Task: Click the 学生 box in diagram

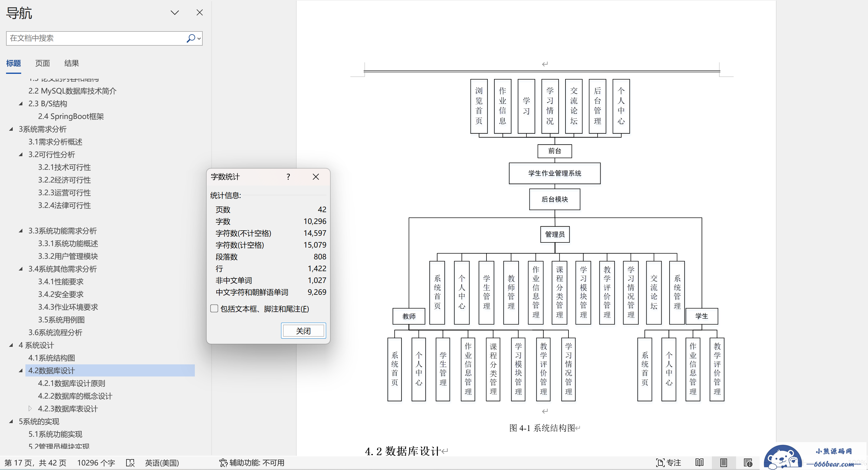Action: pyautogui.click(x=702, y=316)
